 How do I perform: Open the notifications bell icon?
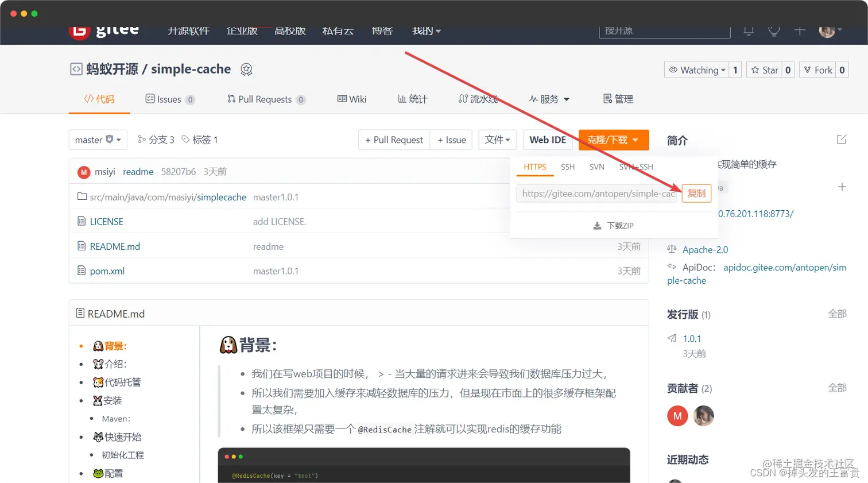[749, 31]
